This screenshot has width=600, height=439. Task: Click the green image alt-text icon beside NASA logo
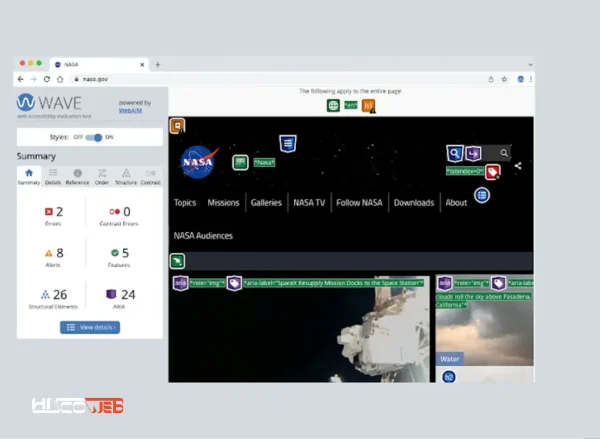(x=240, y=163)
